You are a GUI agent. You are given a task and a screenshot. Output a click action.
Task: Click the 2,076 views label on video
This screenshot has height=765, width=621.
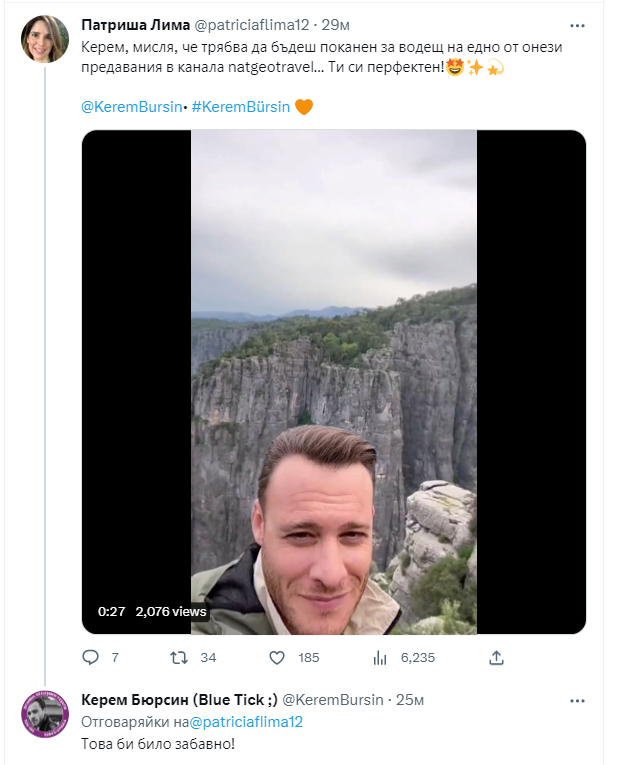pos(171,611)
